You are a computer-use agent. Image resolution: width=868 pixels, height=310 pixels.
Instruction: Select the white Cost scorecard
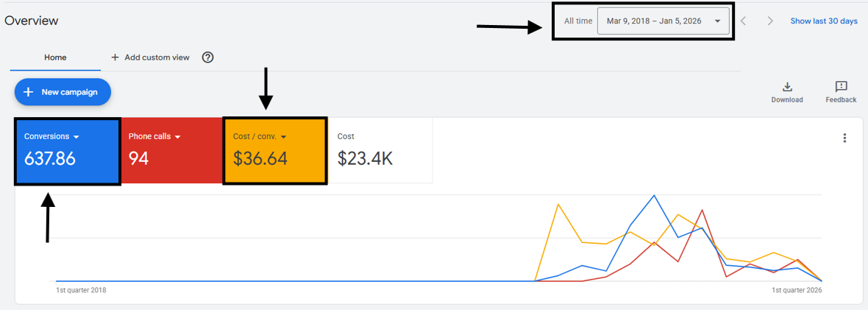coord(380,151)
